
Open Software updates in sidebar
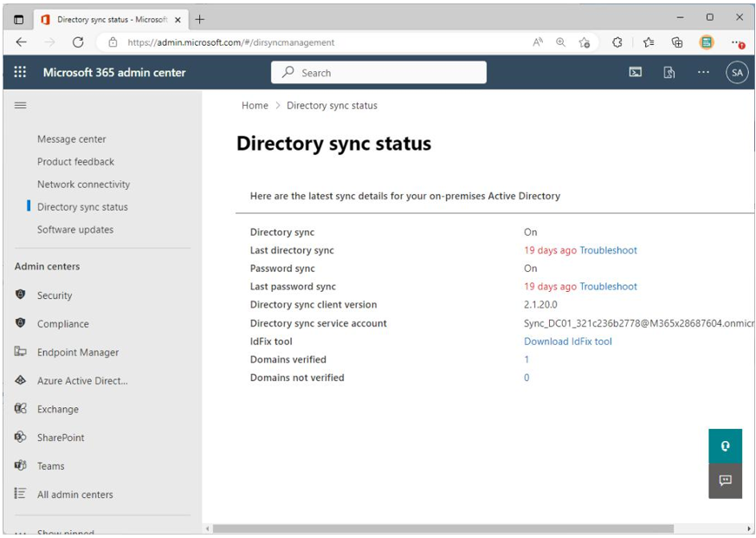75,230
